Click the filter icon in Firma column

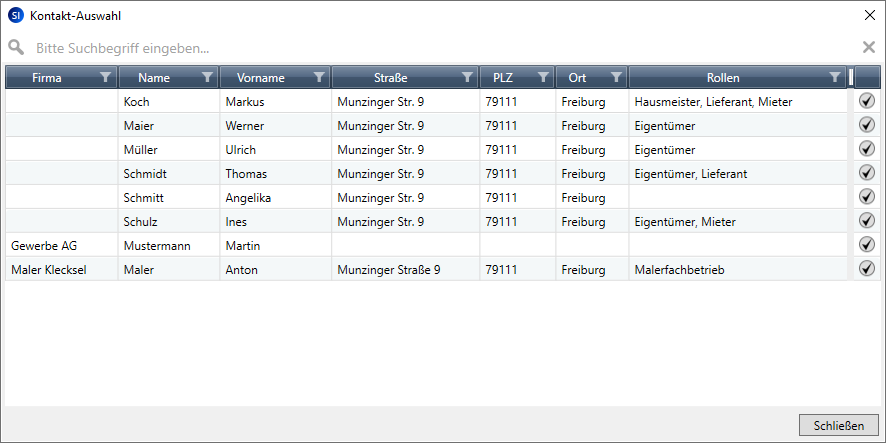click(106, 77)
